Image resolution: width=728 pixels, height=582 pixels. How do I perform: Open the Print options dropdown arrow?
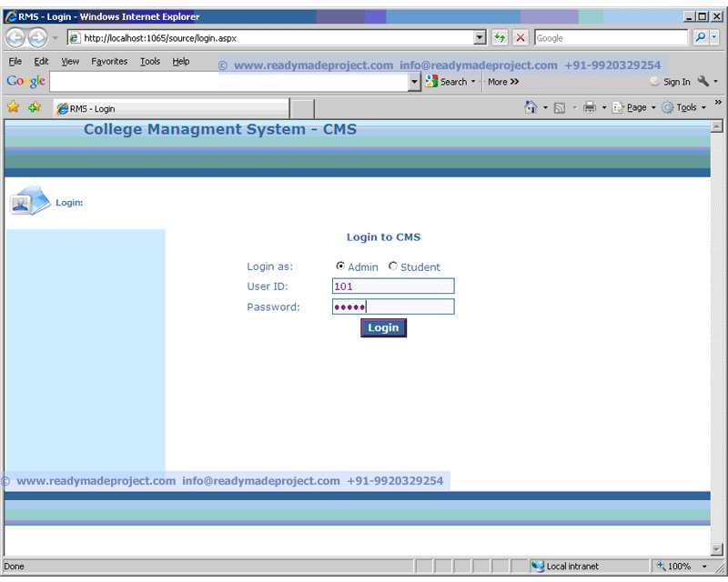click(604, 107)
